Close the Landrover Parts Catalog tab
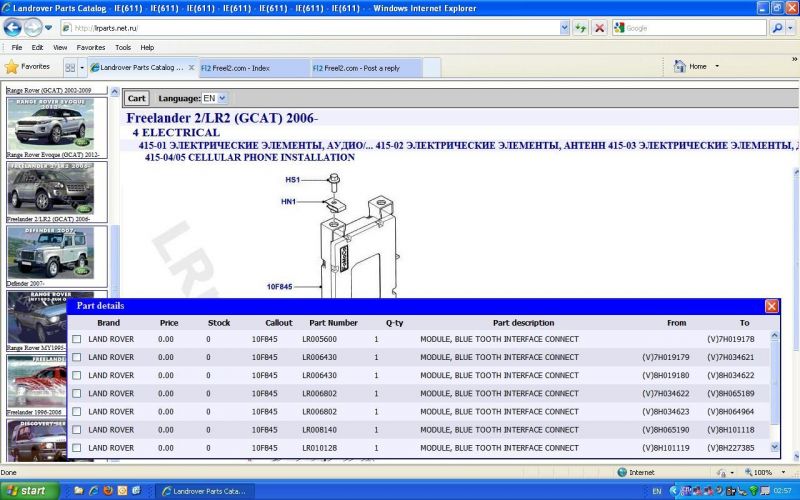The image size is (800, 500). (191, 67)
